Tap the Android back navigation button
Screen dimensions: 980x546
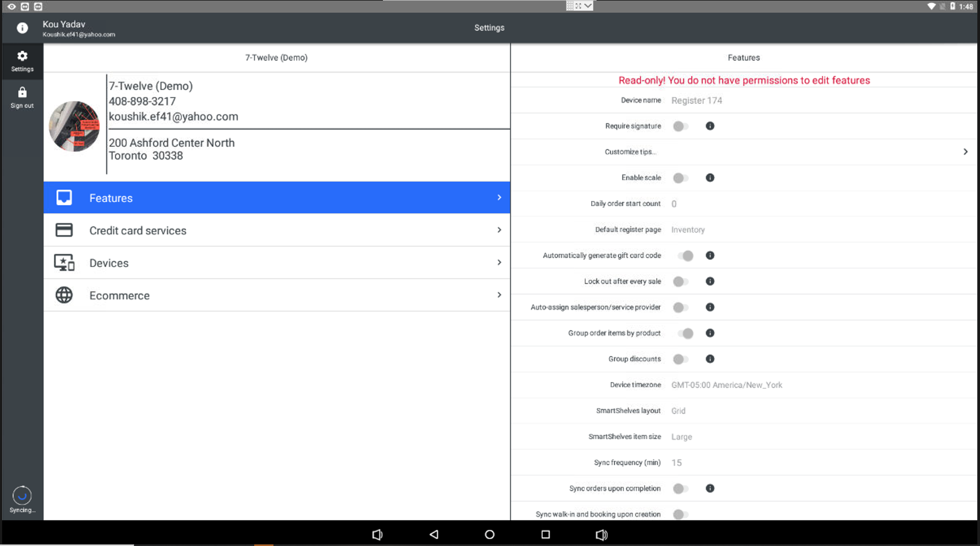434,534
